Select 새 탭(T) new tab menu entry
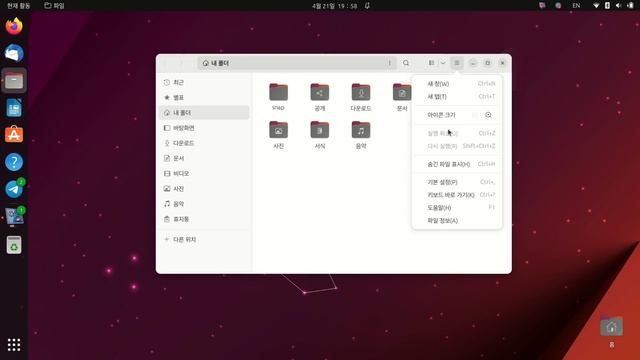640x360 pixels. (457, 97)
